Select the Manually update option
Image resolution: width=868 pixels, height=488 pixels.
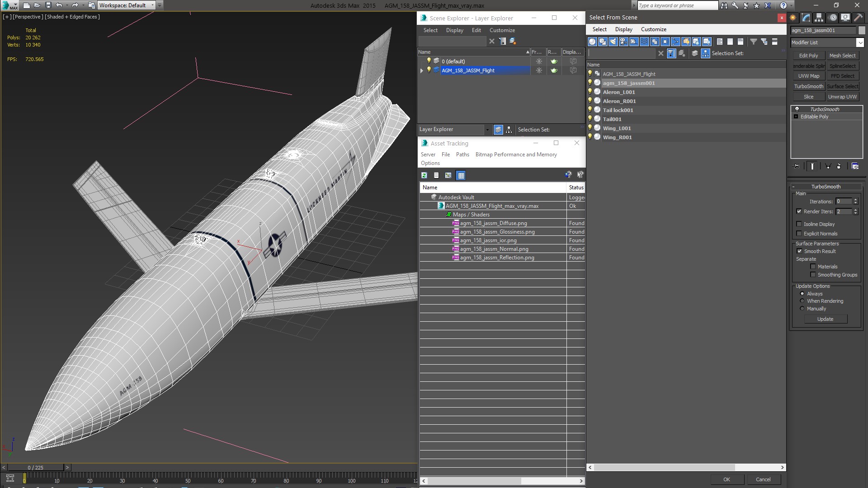(802, 309)
